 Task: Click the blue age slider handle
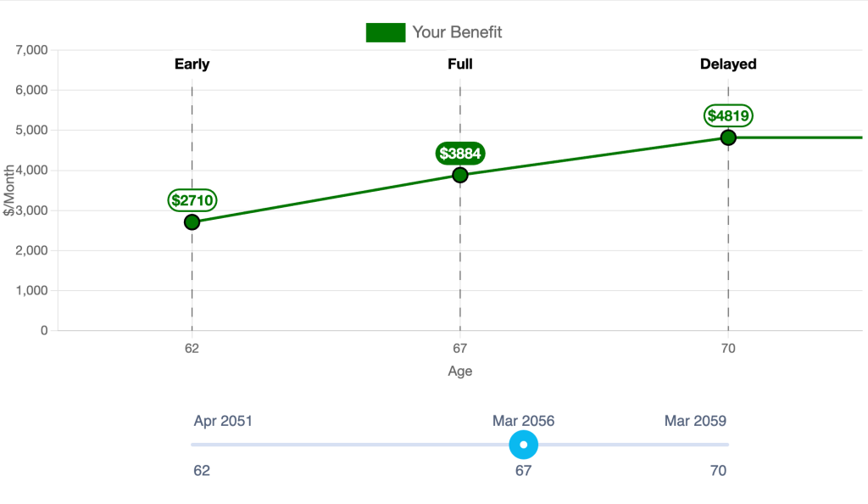[524, 445]
